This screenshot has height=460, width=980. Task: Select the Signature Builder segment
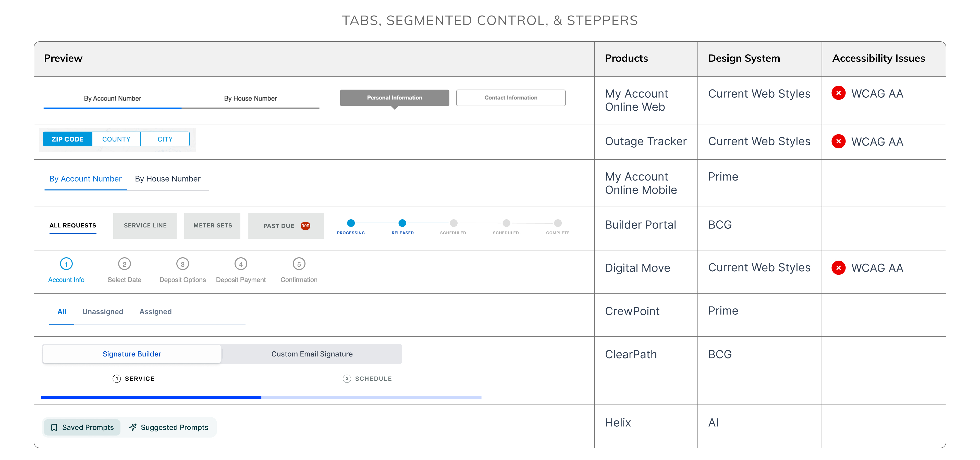(x=132, y=354)
